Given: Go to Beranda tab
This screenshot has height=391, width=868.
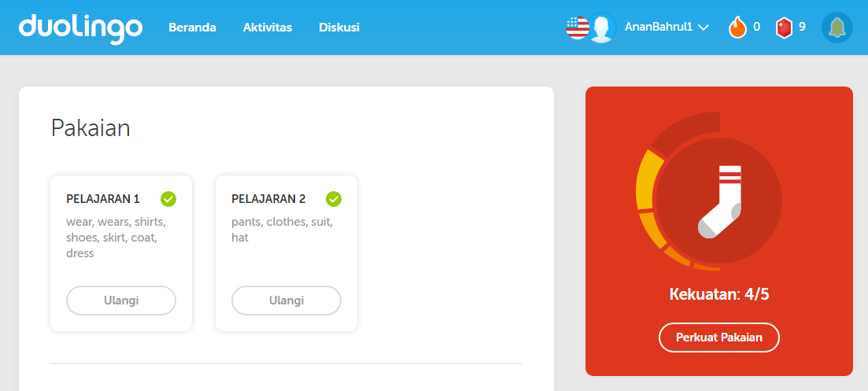Looking at the screenshot, I should (192, 27).
